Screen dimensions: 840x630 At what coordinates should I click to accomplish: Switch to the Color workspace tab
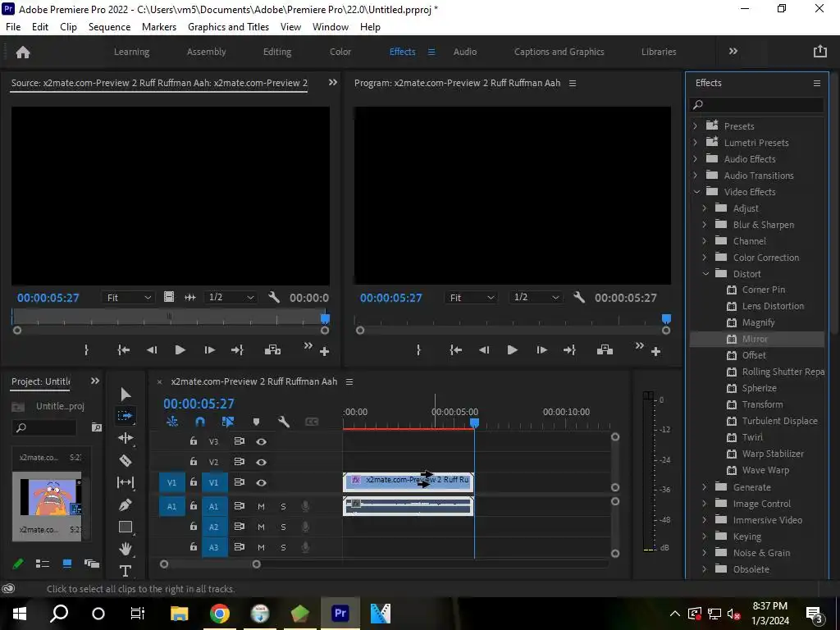(340, 52)
